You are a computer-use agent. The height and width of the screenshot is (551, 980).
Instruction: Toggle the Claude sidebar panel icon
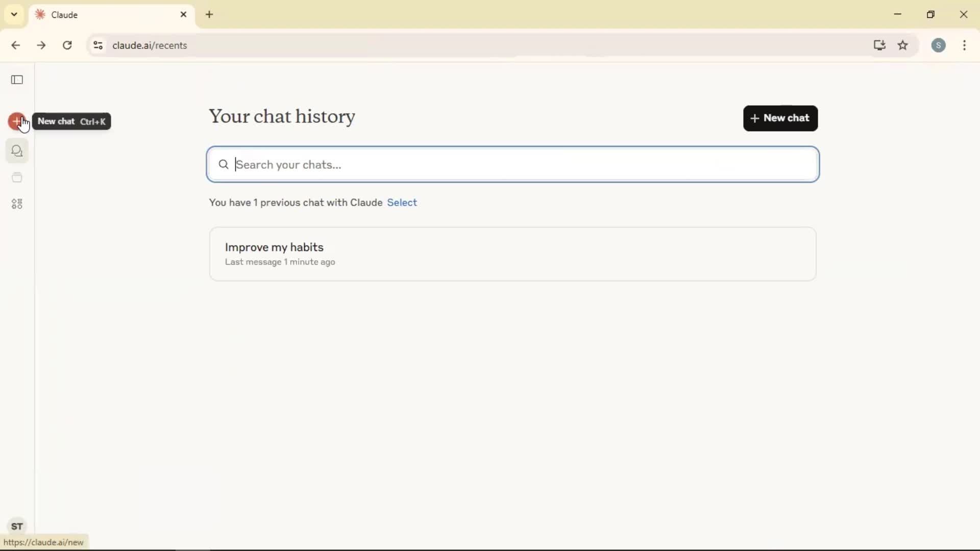(x=17, y=80)
